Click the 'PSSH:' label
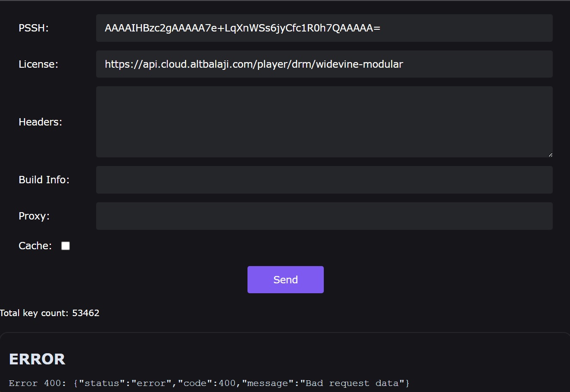 [34, 28]
